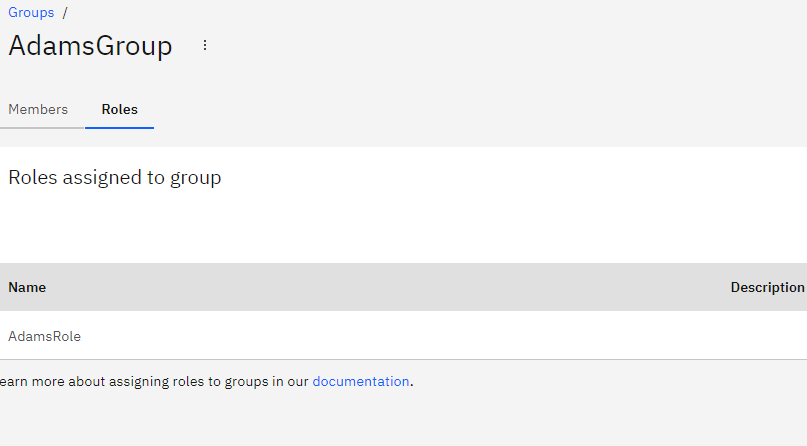Click the empty Description cell of AdamsRole
Viewport: 807px width, 446px height.
coord(767,335)
